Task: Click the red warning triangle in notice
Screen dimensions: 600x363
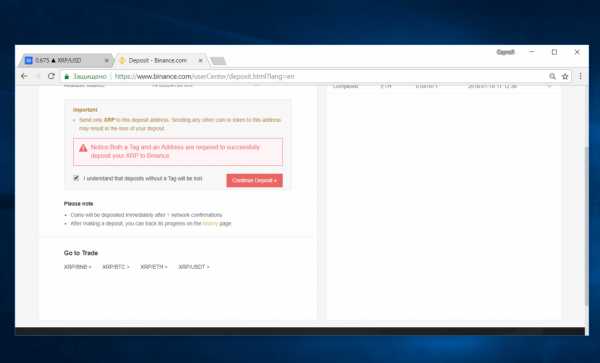Action: [x=83, y=148]
